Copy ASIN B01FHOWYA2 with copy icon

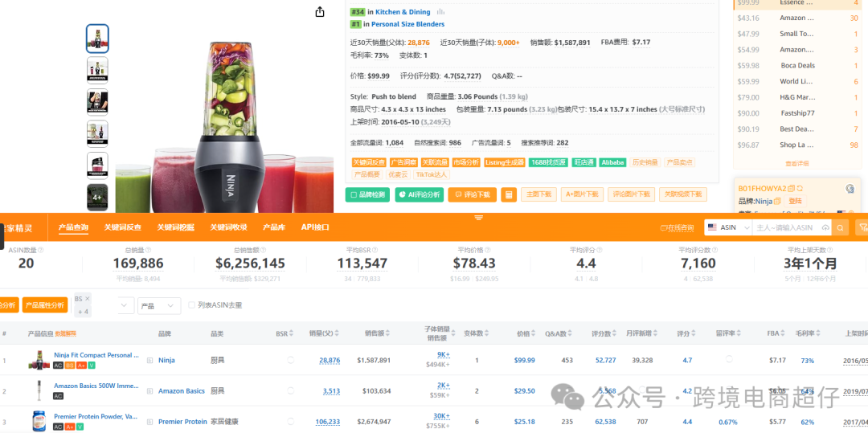pos(791,189)
